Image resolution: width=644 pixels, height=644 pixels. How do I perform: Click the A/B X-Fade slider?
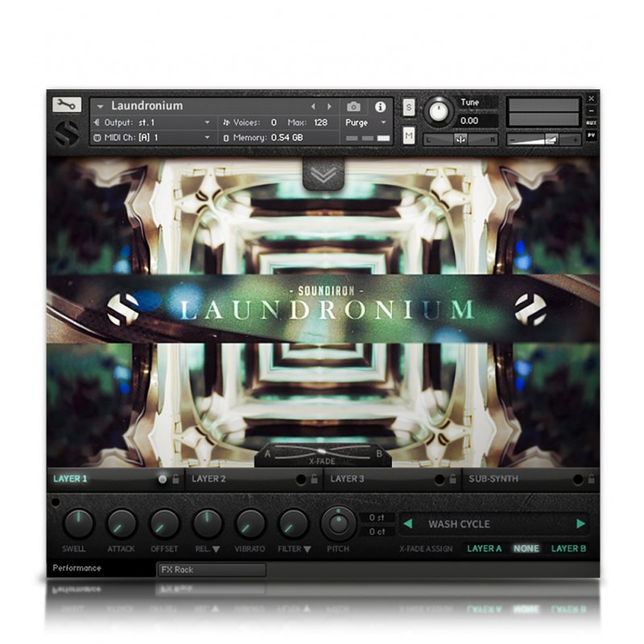click(322, 452)
